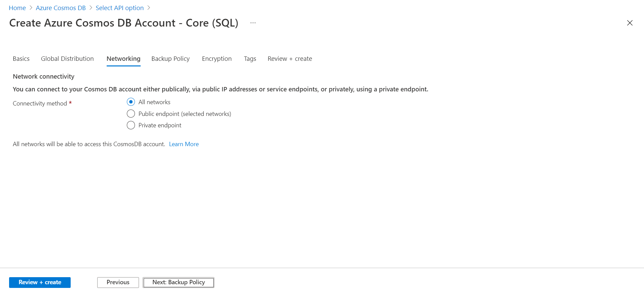The width and height of the screenshot is (644, 299).
Task: Open the ellipsis more options menu
Action: click(x=253, y=23)
